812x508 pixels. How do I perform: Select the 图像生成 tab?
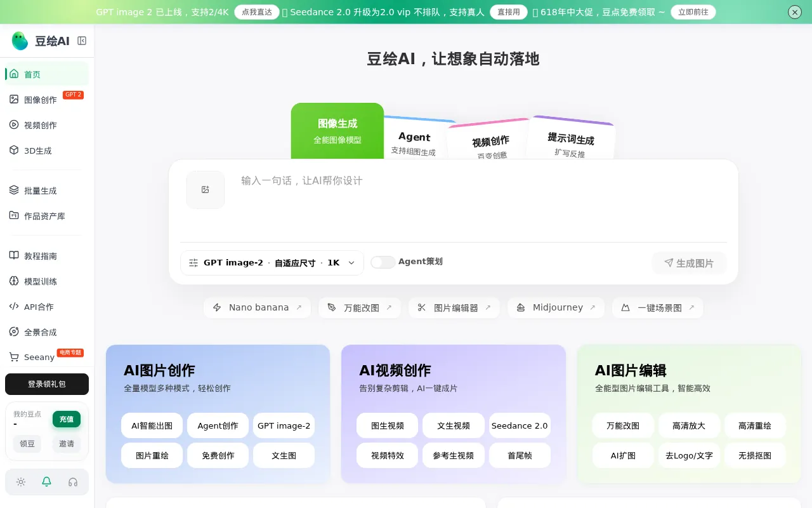pyautogui.click(x=337, y=131)
